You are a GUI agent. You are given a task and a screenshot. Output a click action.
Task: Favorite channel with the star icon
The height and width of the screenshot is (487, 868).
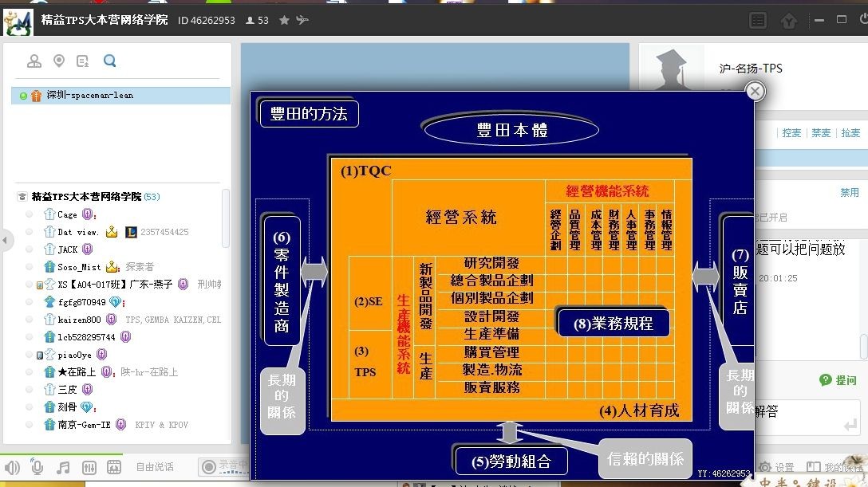[x=284, y=21]
